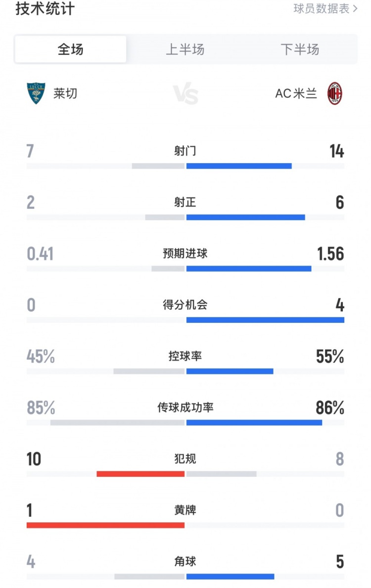
Task: Click the red 黄牌 yellow card bar
Action: coord(105,525)
